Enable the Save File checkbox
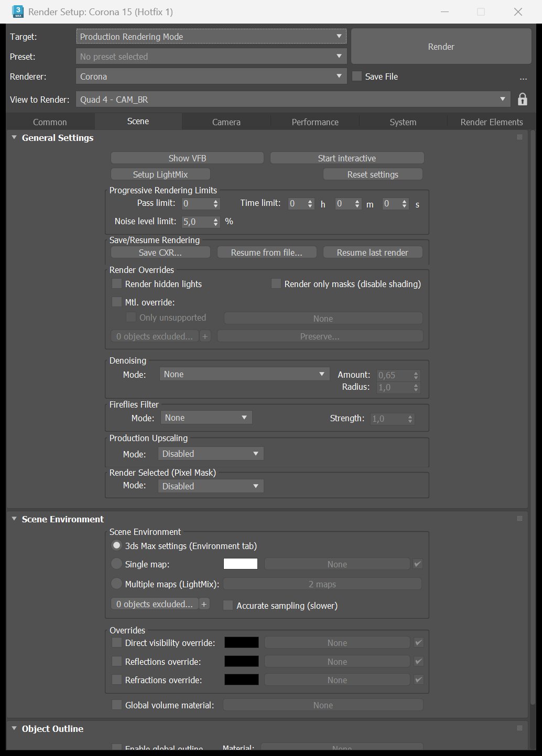The image size is (542, 756). click(357, 76)
